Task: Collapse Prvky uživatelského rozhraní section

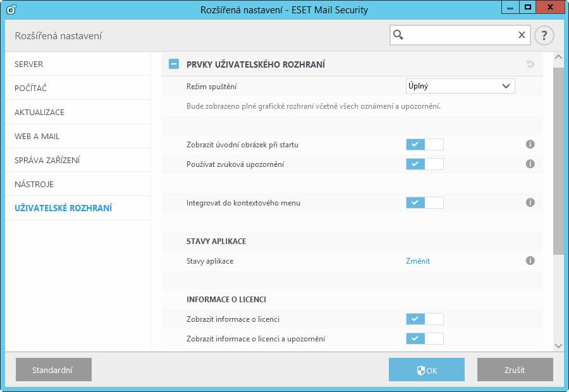Action: coord(174,64)
